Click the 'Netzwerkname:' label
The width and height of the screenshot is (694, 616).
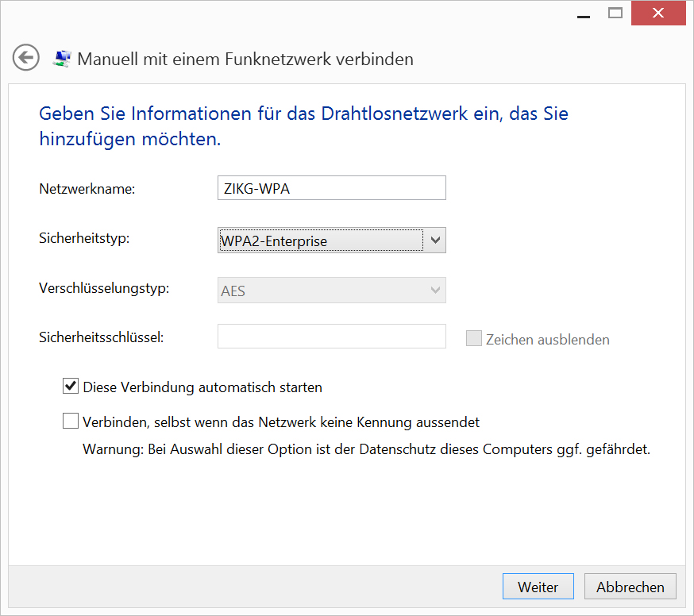point(88,189)
